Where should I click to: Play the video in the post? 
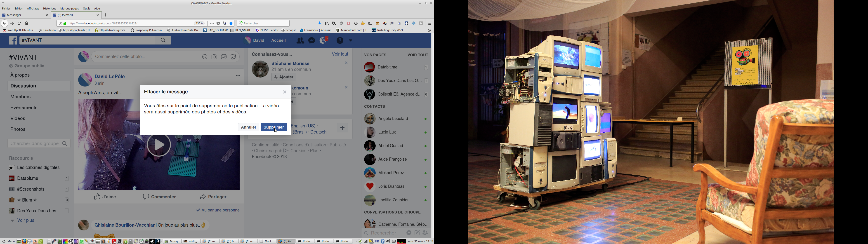point(159,145)
